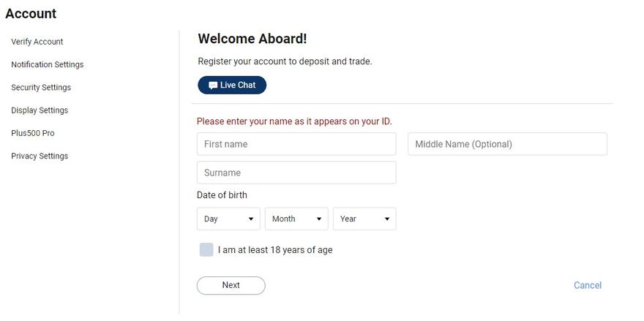Select the Plus500 Pro menu item

coord(33,133)
